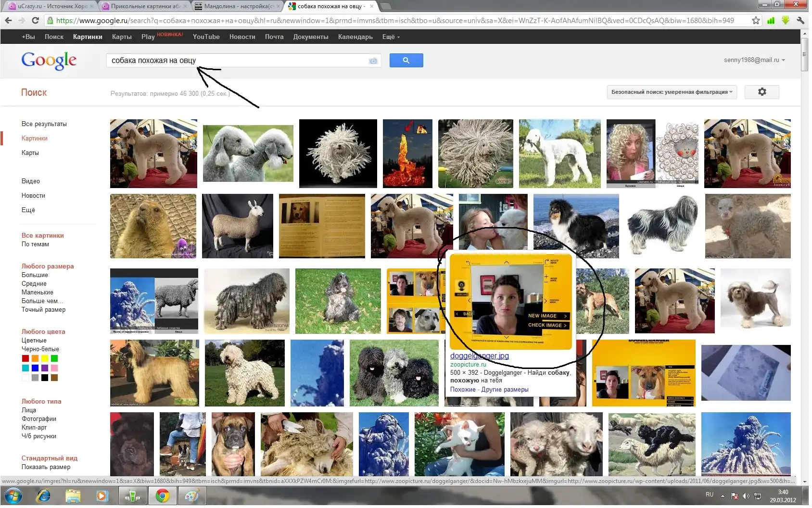Image resolution: width=812 pixels, height=508 pixels.
Task: Expand the Ещё menu in top bar
Action: point(391,37)
